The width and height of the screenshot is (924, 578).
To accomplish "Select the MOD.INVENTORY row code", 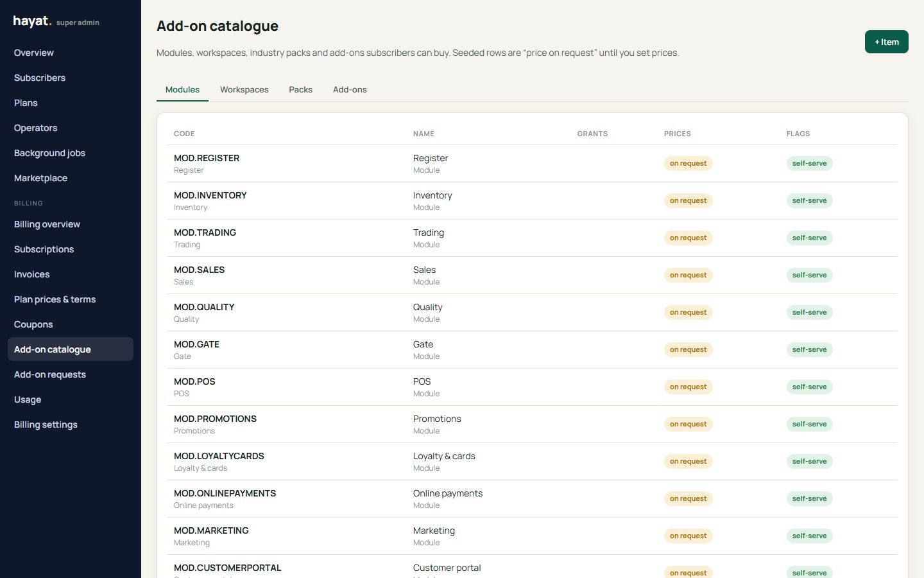I will (210, 195).
